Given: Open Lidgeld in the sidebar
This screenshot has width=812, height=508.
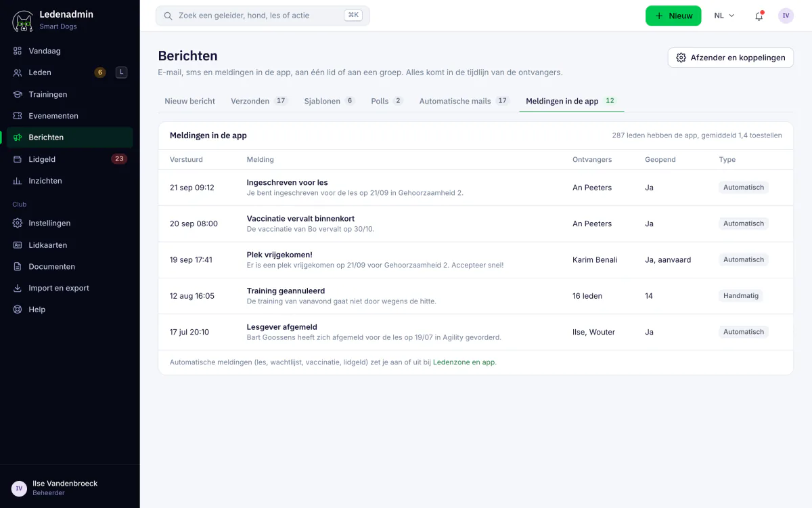Looking at the screenshot, I should tap(70, 159).
